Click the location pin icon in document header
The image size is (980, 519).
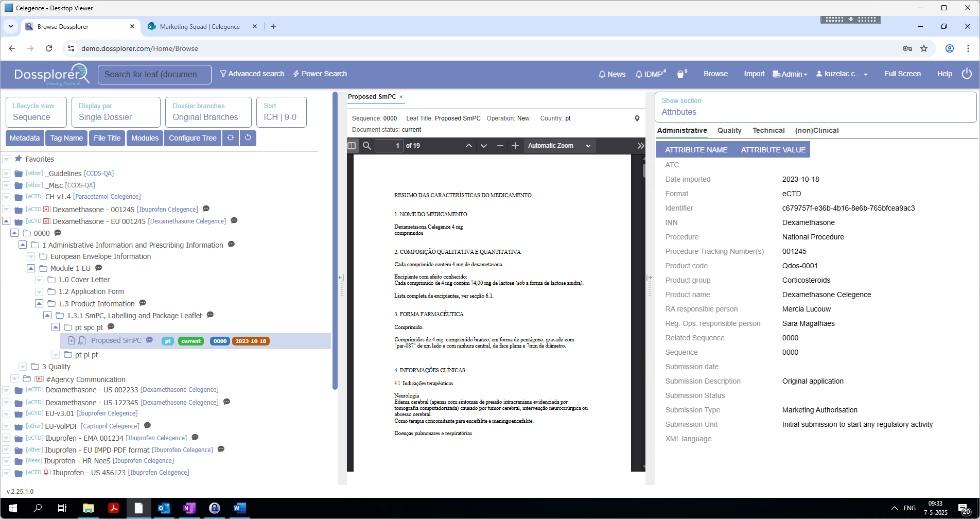[637, 118]
